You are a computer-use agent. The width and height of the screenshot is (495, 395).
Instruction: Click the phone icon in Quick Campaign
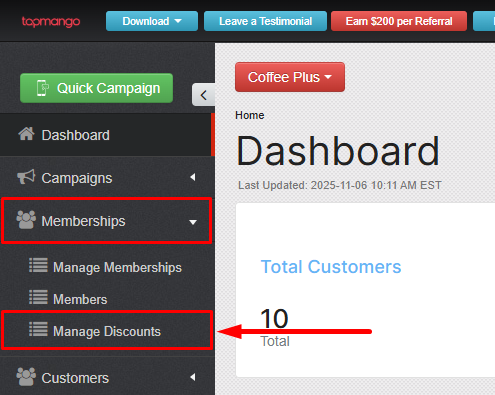42,88
